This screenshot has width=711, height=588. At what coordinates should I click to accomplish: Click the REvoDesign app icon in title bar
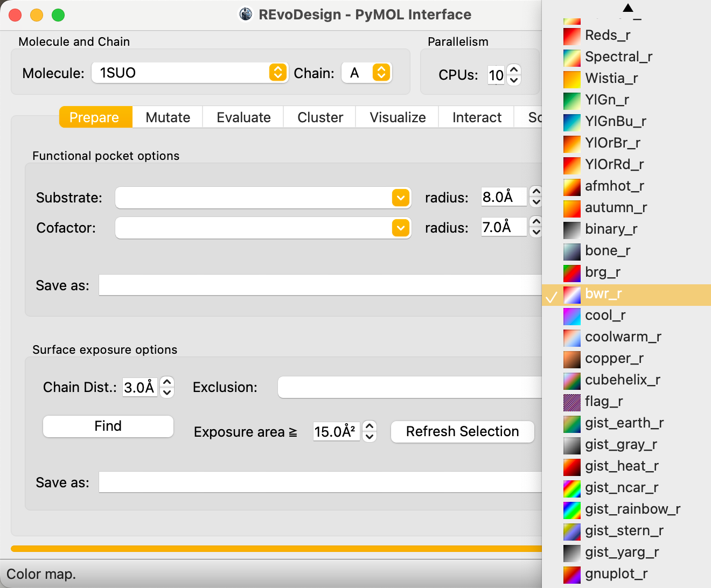pyautogui.click(x=246, y=15)
